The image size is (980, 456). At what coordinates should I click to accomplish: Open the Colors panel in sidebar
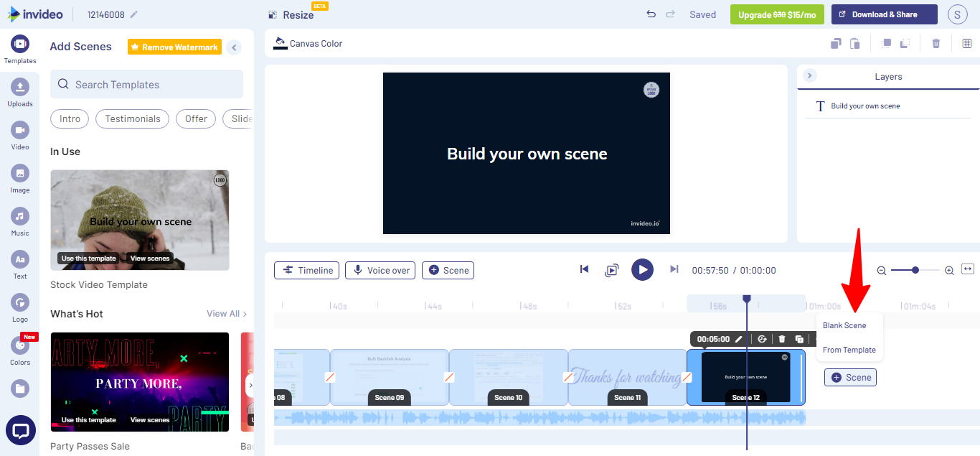pyautogui.click(x=20, y=351)
